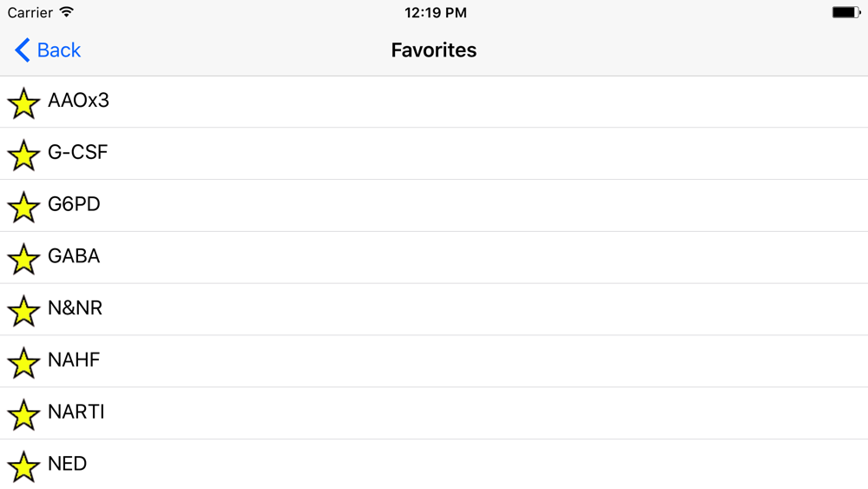Tap the yellow star beside G-CSF
The image size is (868, 489).
23,155
